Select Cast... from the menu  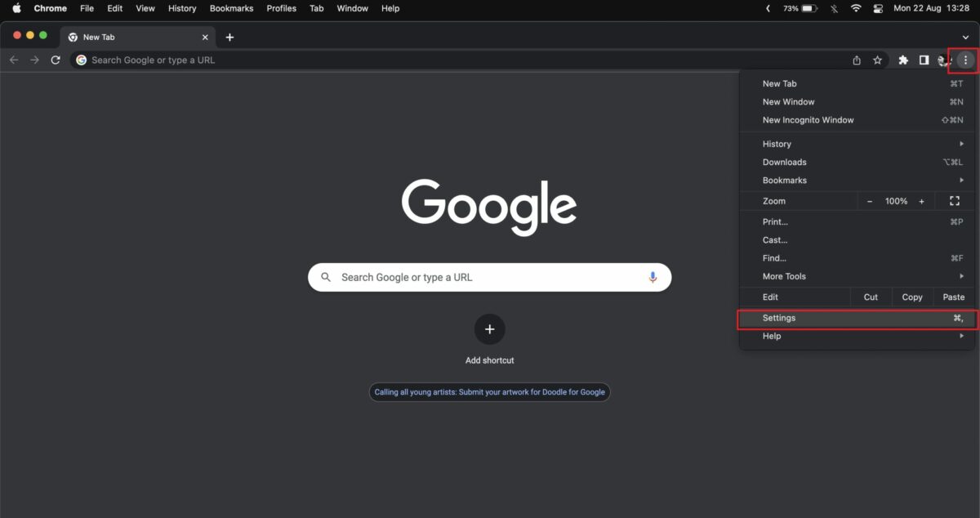coord(857,239)
